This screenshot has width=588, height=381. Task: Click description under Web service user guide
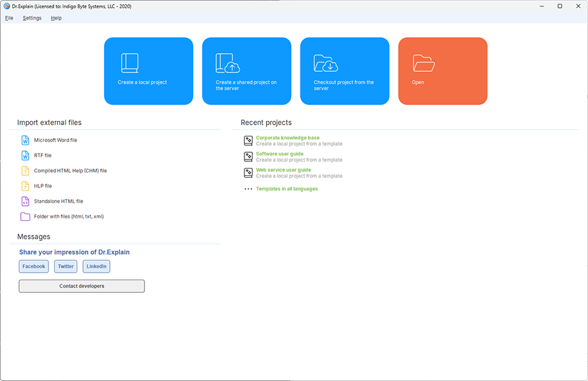pos(299,176)
